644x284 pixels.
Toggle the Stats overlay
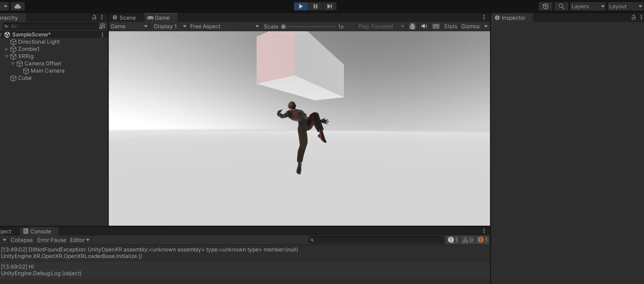pos(450,26)
